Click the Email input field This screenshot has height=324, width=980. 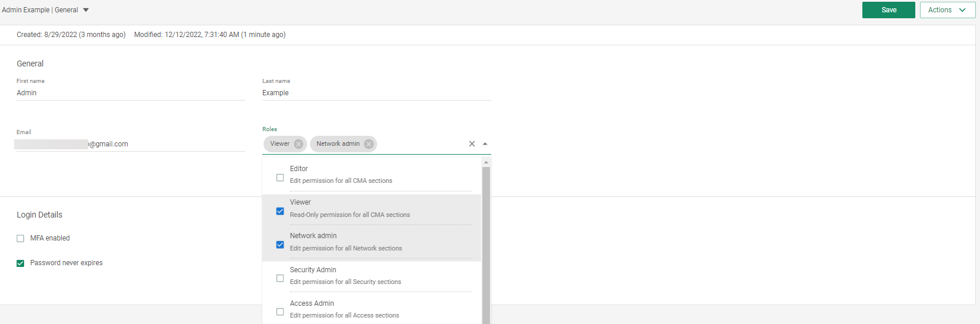130,144
